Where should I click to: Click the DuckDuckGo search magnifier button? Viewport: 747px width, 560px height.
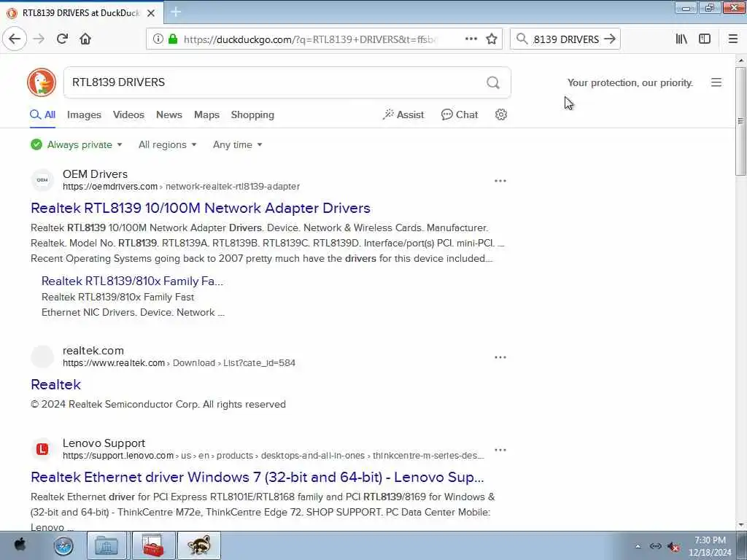click(x=493, y=83)
